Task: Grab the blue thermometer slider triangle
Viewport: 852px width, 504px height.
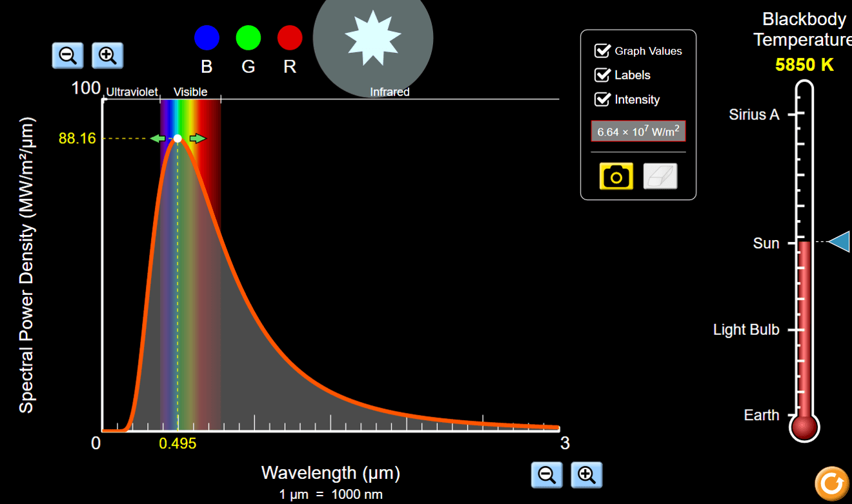Action: pos(839,242)
